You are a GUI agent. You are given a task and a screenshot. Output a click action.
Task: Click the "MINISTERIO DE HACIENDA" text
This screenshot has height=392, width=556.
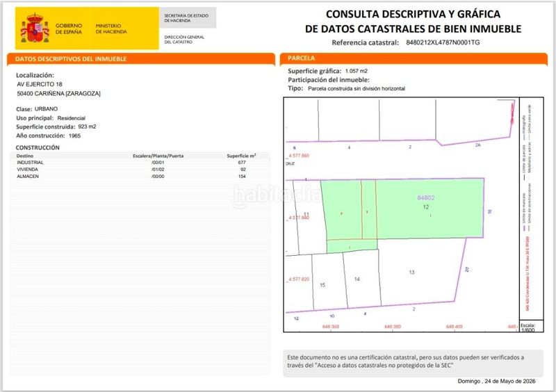click(111, 28)
